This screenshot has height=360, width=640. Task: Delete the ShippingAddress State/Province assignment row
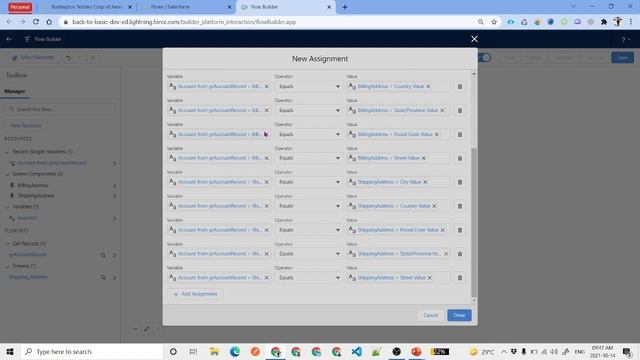click(x=460, y=254)
